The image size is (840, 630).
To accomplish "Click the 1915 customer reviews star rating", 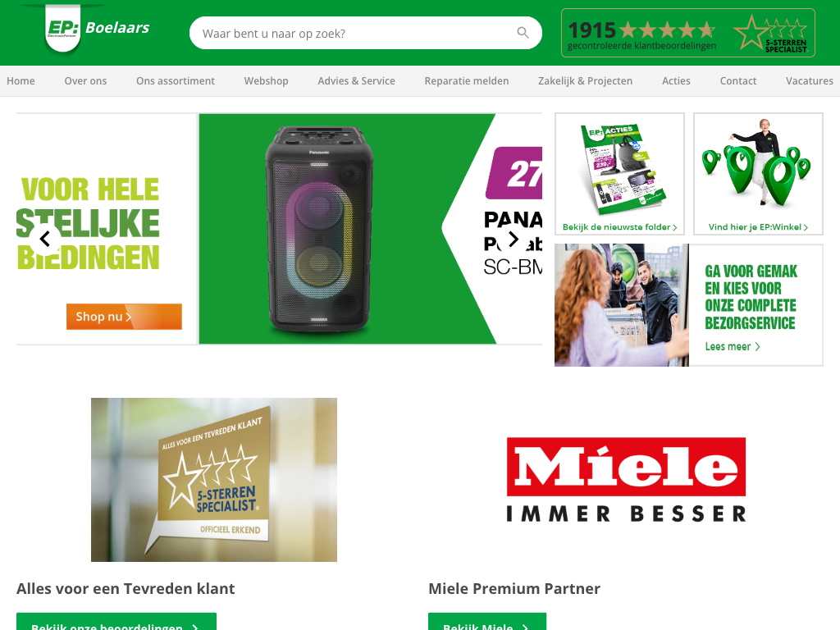I will click(x=641, y=34).
